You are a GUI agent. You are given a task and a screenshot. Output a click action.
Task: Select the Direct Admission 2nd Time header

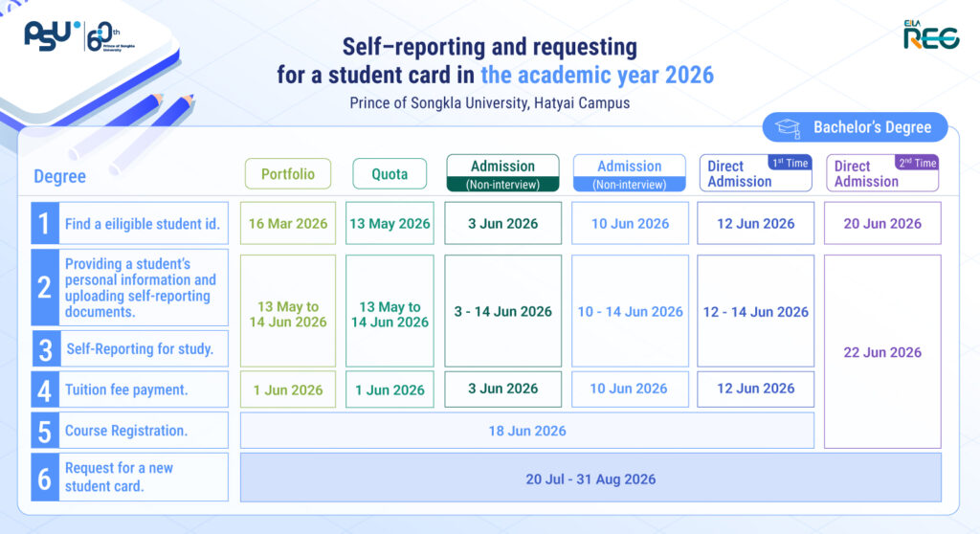pyautogui.click(x=881, y=174)
